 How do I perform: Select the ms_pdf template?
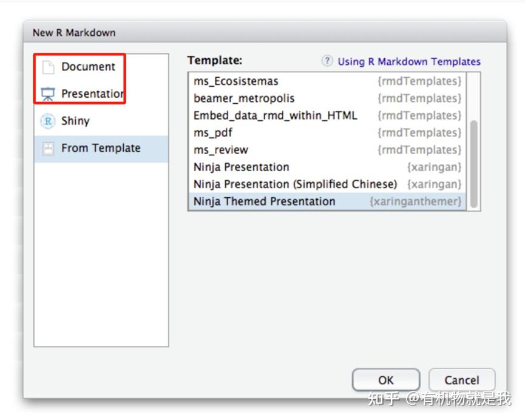pos(213,132)
